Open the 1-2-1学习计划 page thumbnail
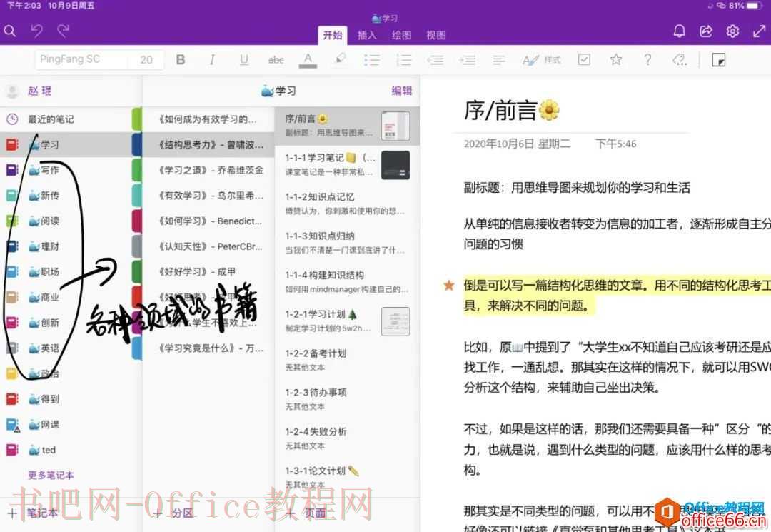 395,321
